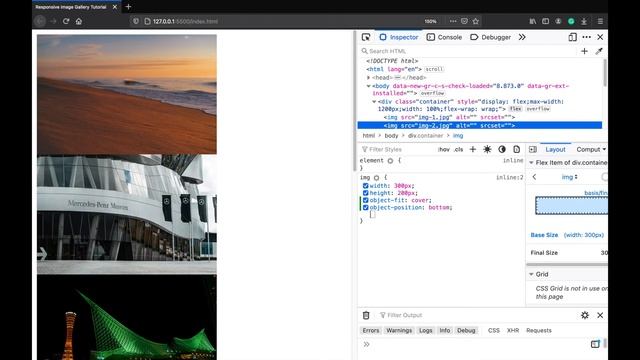Toggle the Logs filter
This screenshot has height=360, width=640.
(x=425, y=331)
